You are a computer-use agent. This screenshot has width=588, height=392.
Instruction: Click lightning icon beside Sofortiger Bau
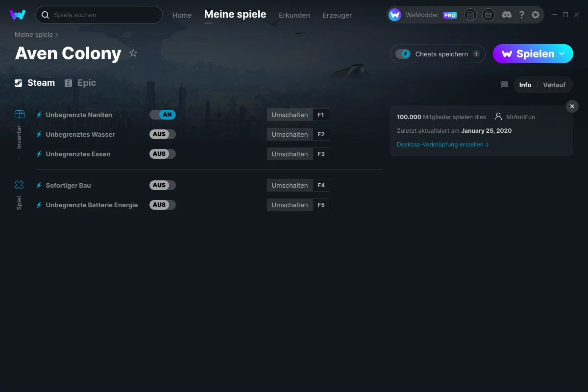point(39,185)
